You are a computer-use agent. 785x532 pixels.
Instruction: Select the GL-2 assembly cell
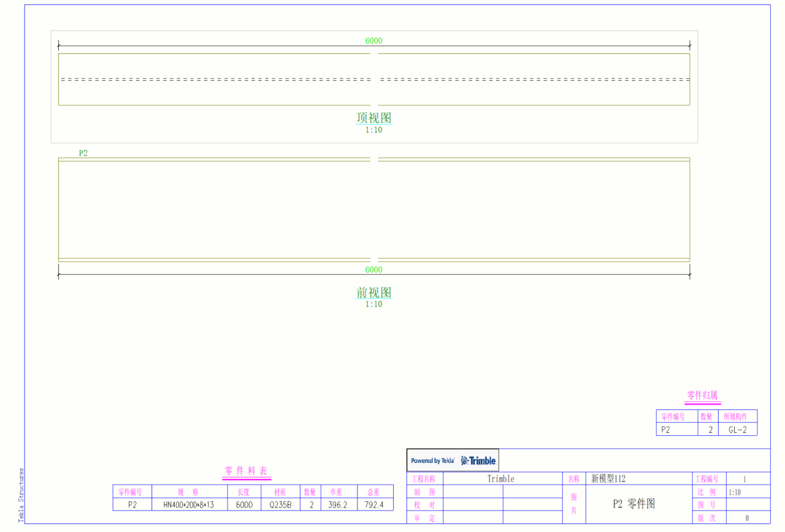(737, 430)
